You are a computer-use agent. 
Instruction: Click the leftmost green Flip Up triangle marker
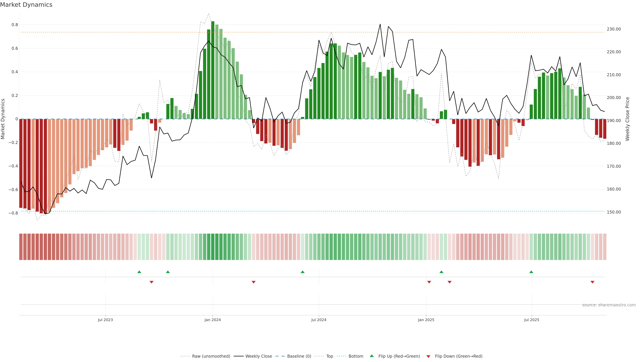[x=139, y=272]
